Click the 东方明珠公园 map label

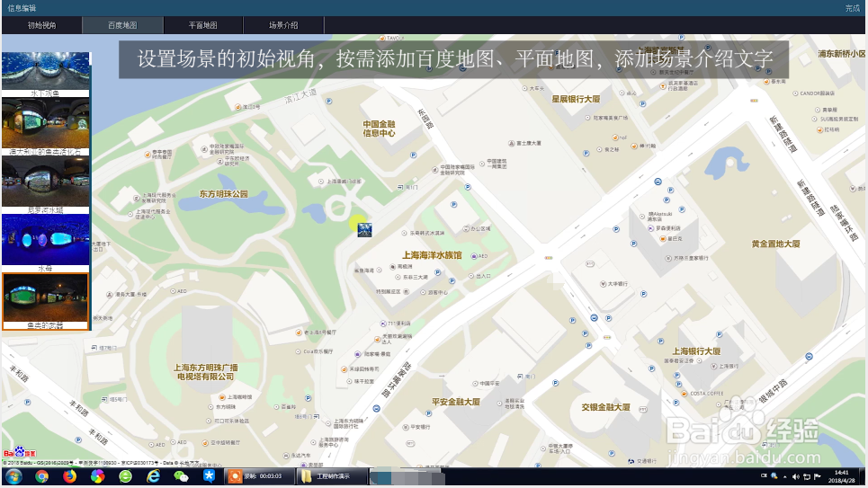(224, 194)
